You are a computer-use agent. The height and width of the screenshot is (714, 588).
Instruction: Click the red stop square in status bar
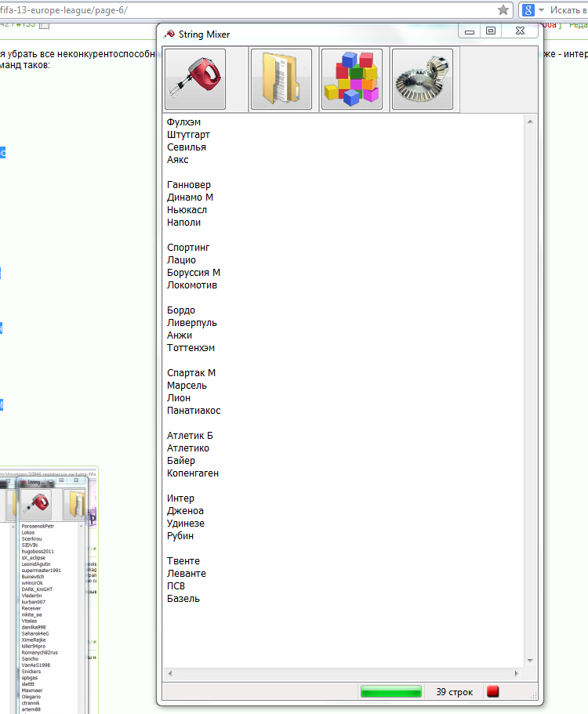[493, 692]
